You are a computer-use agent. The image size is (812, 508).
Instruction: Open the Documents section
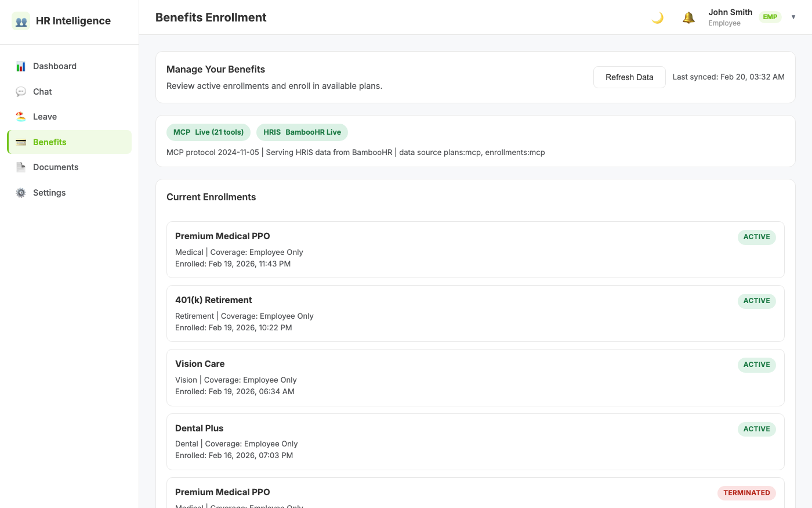click(70, 167)
